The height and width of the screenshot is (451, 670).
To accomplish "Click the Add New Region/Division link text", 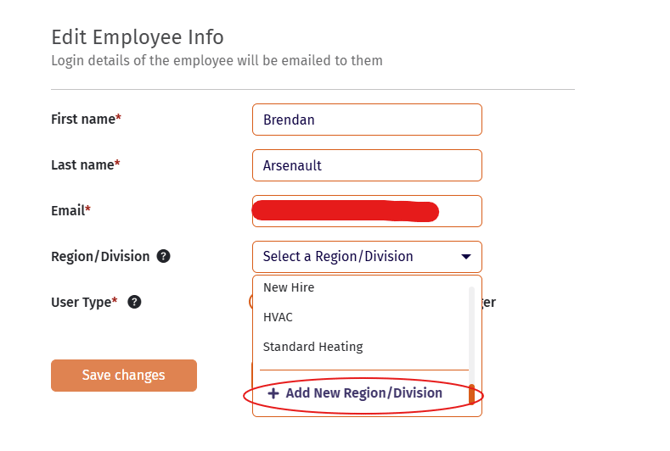I will pyautogui.click(x=364, y=393).
